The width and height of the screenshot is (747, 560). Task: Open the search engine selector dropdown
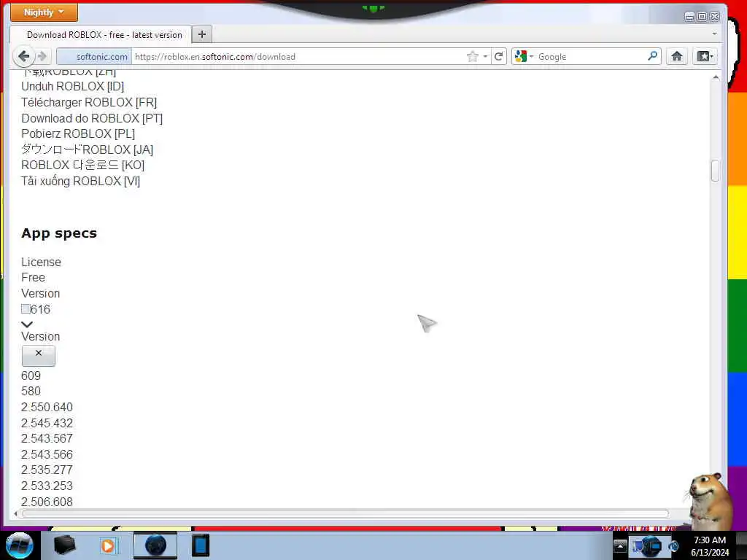[x=524, y=56]
